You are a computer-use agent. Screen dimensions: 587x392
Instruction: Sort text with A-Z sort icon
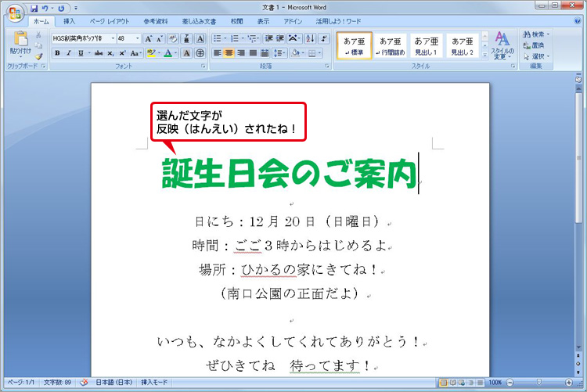click(x=310, y=38)
